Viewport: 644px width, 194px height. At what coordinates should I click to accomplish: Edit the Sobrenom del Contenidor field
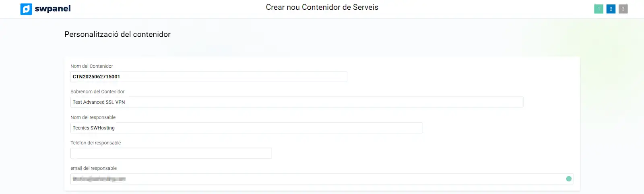(297, 102)
